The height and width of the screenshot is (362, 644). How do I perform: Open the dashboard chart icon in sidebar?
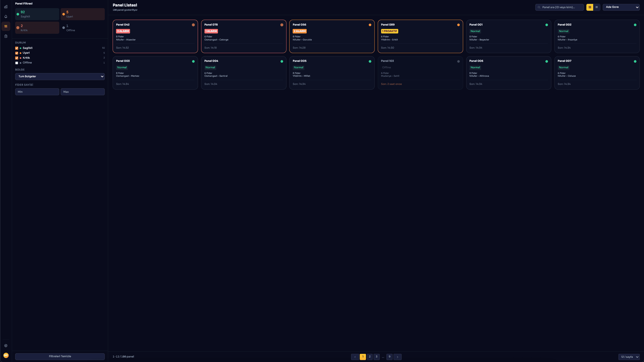pyautogui.click(x=6, y=6)
